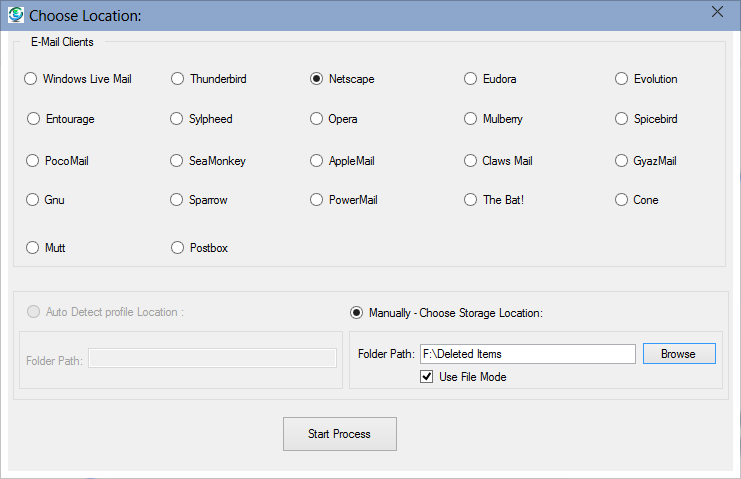Select The Bat! email client
Image resolution: width=741 pixels, height=479 pixels.
[471, 200]
